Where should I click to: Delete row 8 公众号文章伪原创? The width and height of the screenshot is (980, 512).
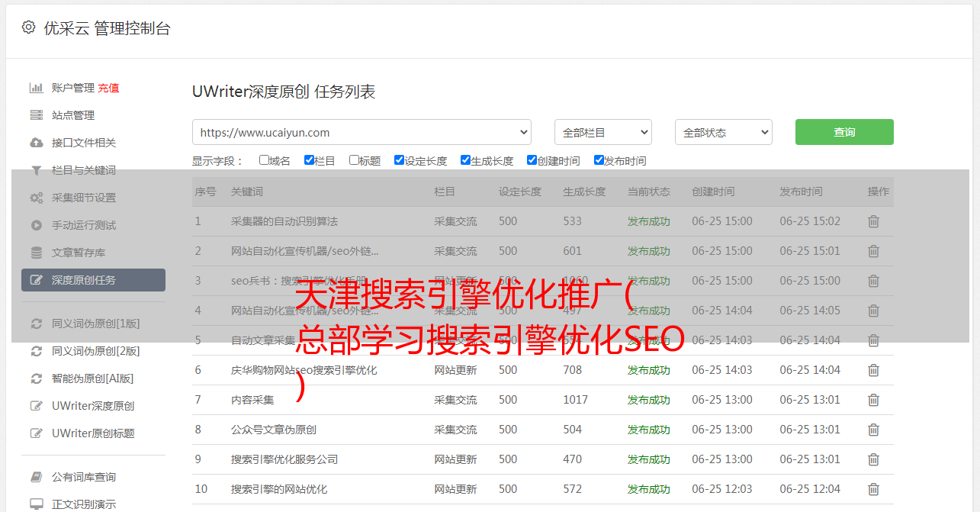tap(873, 430)
